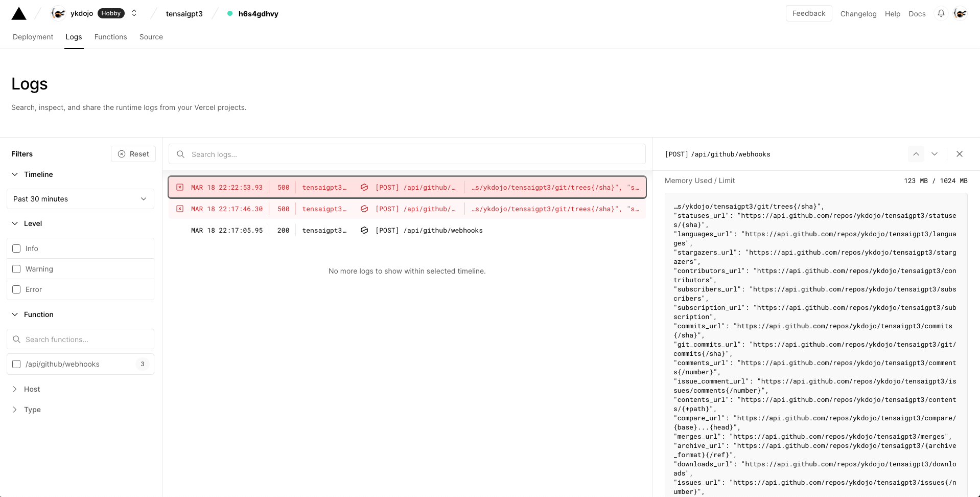The image size is (980, 497).
Task: Click the 500 status of the 22:17:46.30 log
Action: (x=284, y=209)
